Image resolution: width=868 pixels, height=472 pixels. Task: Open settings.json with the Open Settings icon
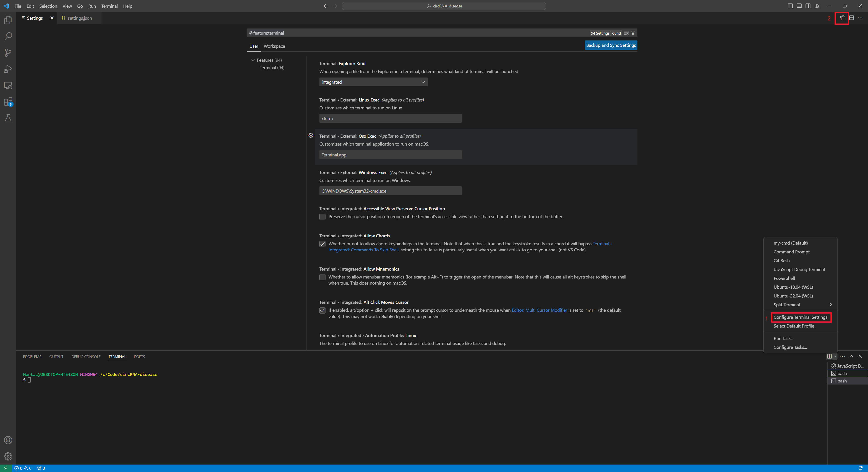842,18
